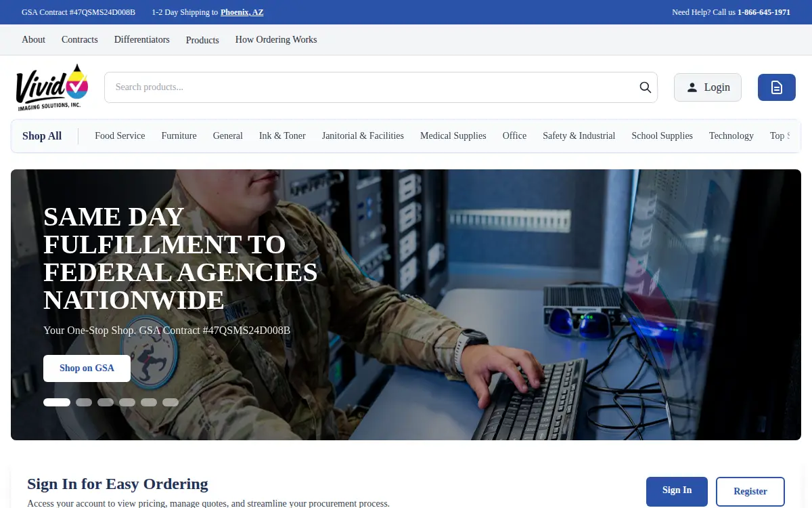Browse the Ink & Toner category

click(282, 135)
